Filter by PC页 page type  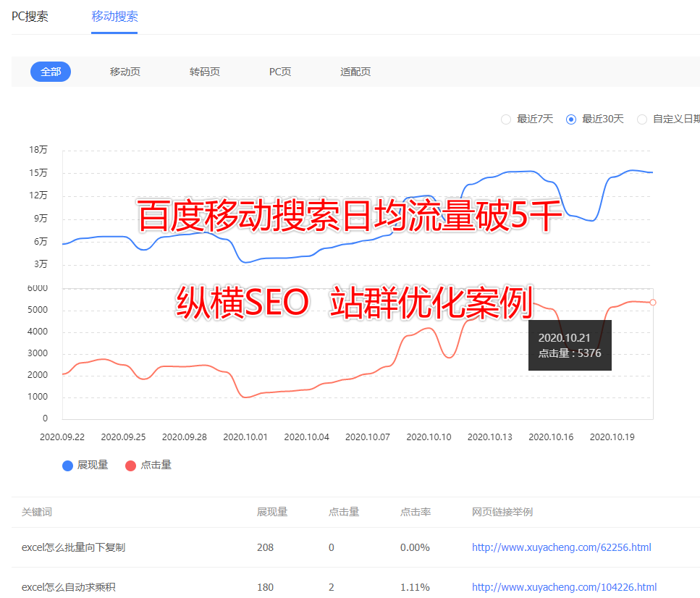pos(280,72)
